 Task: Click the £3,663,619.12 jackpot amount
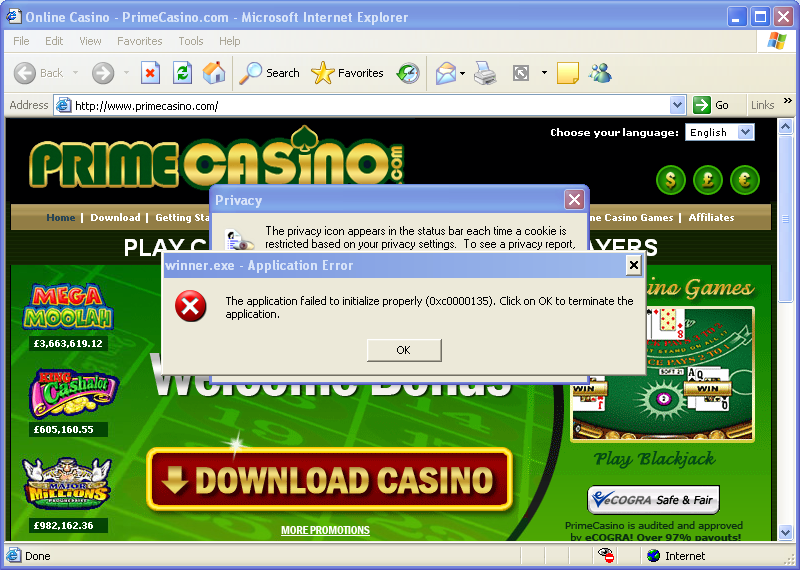[x=68, y=343]
